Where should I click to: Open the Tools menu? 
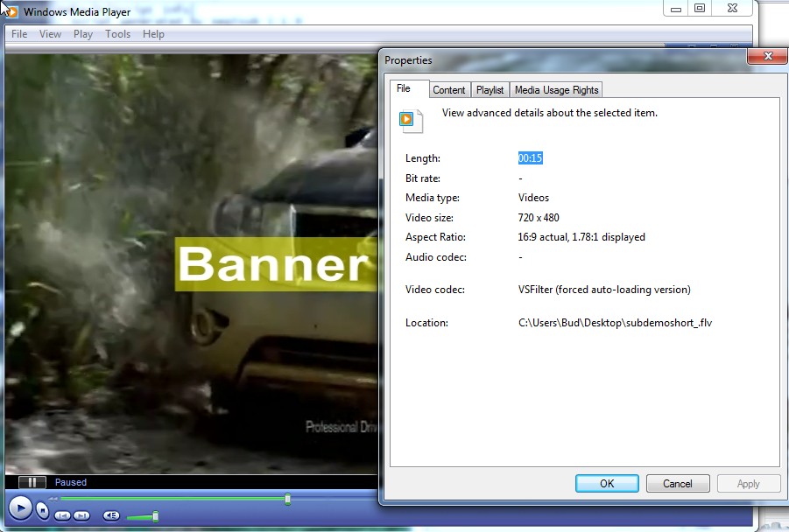[x=117, y=34]
